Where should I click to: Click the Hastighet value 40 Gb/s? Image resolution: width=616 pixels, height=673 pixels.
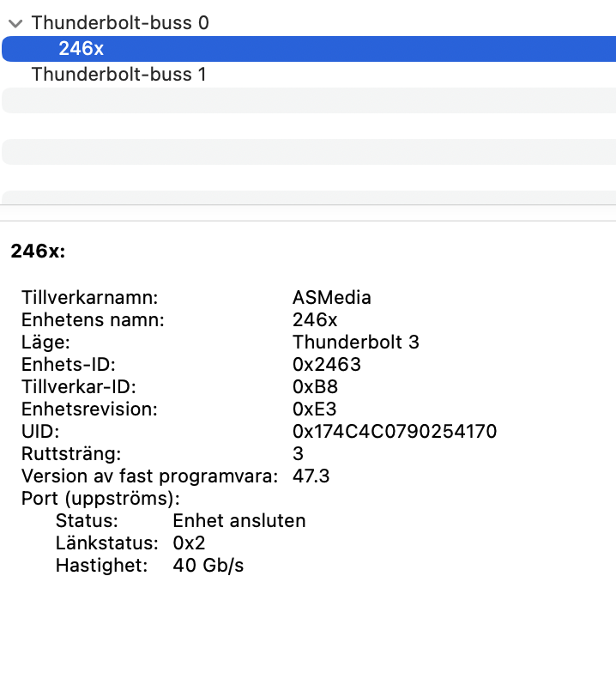[x=208, y=566]
